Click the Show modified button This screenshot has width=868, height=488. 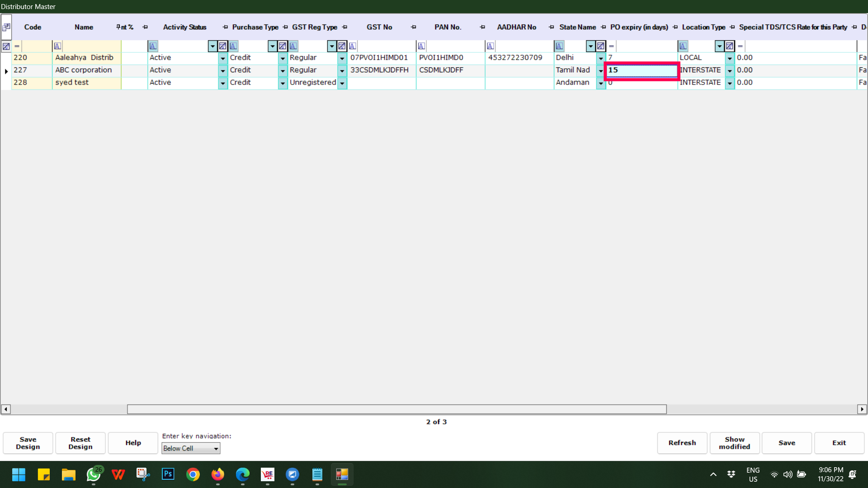coord(734,443)
